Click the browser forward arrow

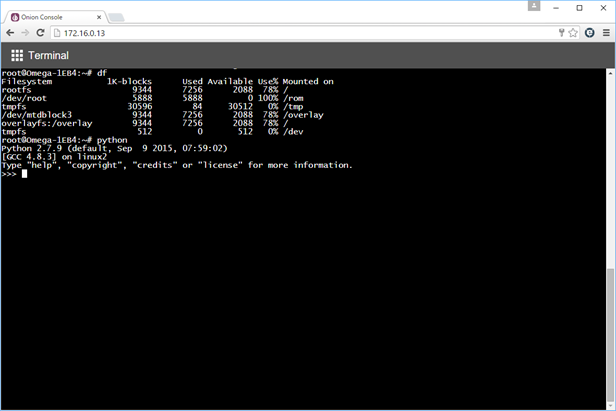click(x=25, y=33)
